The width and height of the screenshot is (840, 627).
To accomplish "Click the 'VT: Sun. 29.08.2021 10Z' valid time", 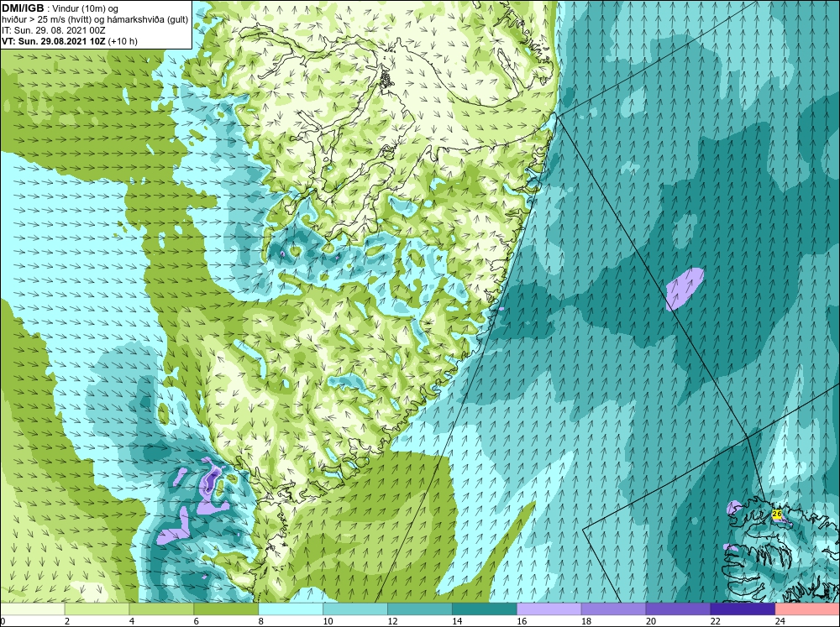I will (54, 41).
